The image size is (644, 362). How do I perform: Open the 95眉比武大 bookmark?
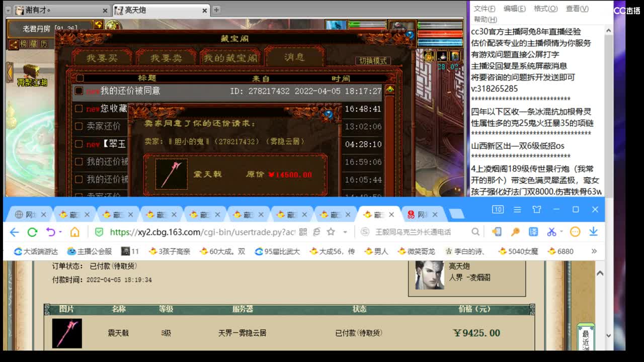[277, 251]
